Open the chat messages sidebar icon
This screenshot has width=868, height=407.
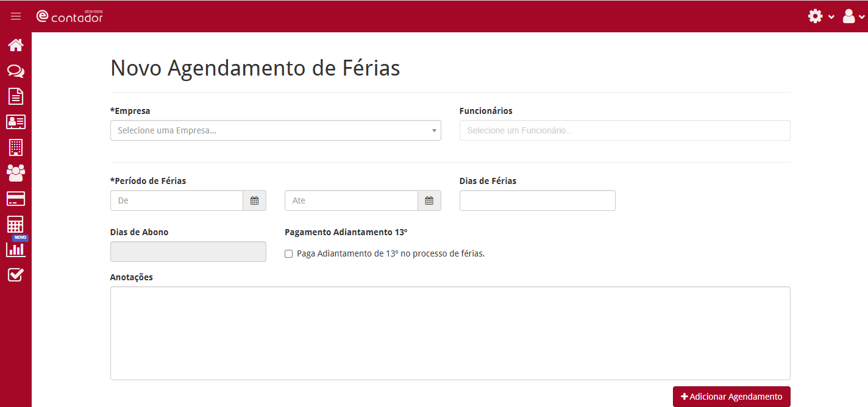(16, 71)
